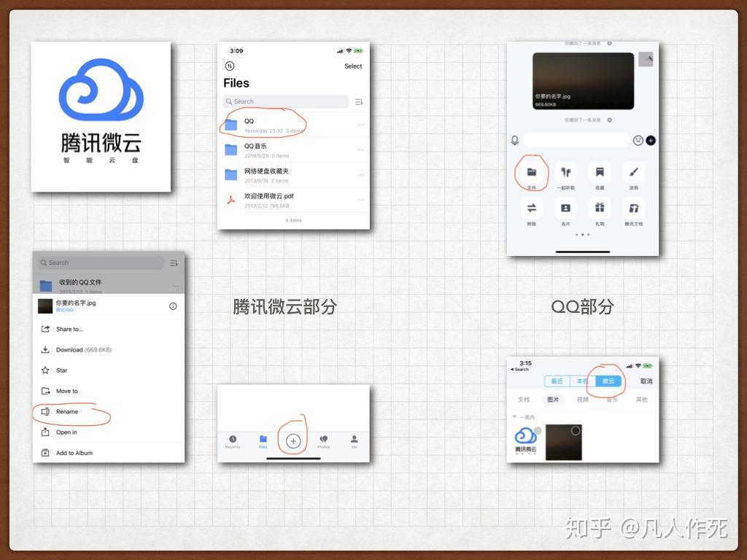
Task: Click the QQ chat message input box
Action: click(x=576, y=141)
